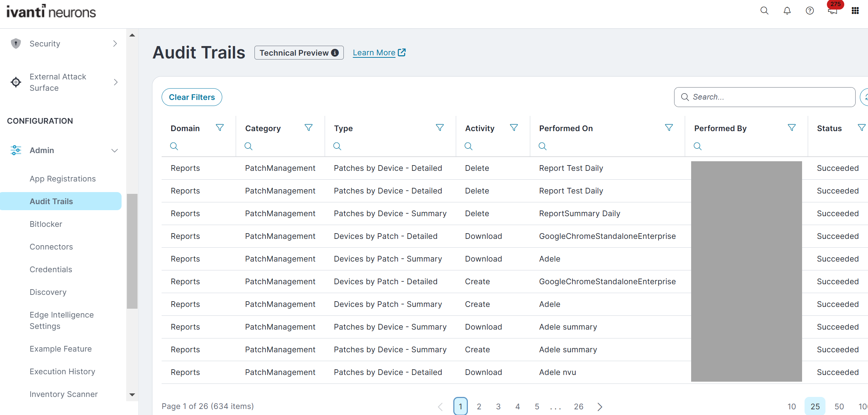Click search icon under Activity column
This screenshot has height=415, width=868.
pyautogui.click(x=469, y=146)
